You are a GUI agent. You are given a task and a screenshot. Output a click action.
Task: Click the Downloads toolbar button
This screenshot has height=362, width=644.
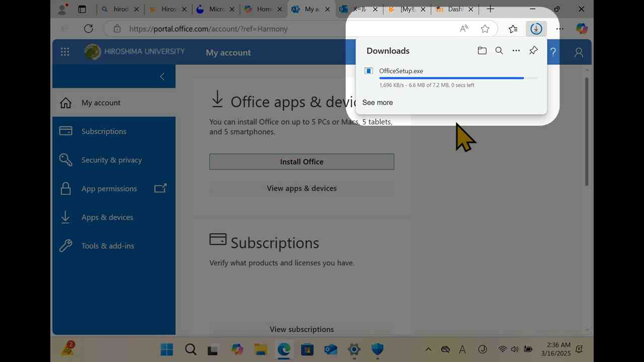tap(536, 29)
